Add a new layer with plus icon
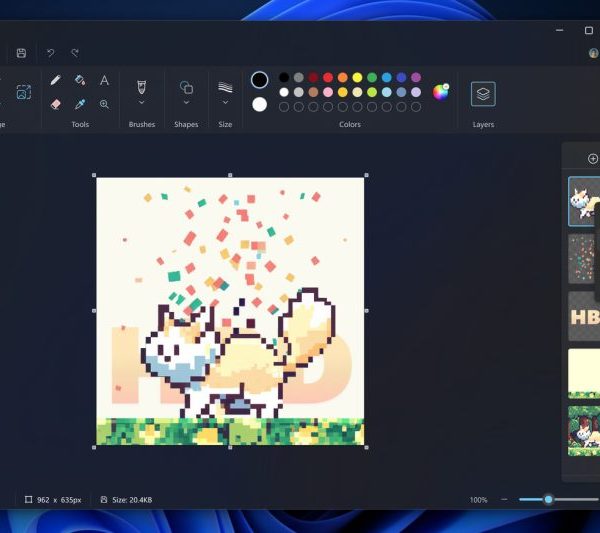This screenshot has height=533, width=600. [593, 158]
